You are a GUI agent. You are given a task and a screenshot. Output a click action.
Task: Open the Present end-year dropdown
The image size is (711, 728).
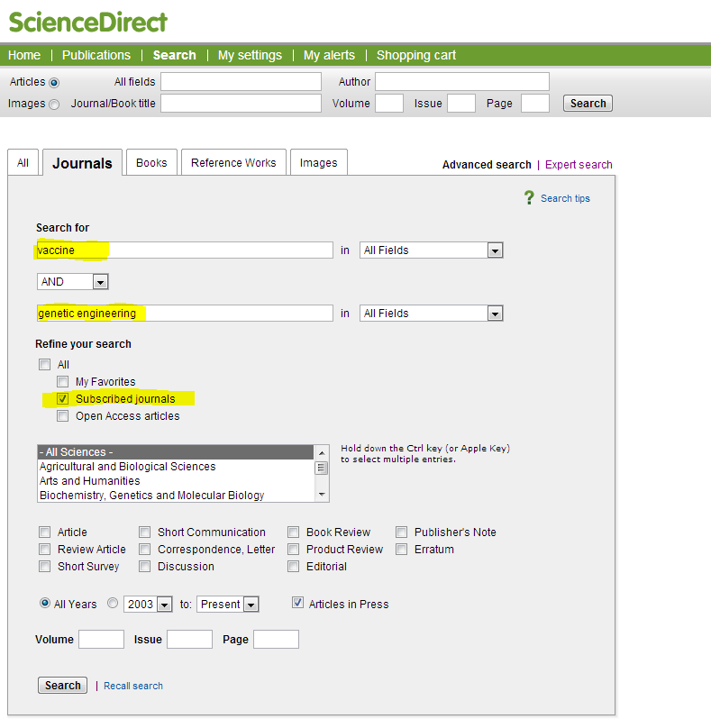tap(250, 604)
